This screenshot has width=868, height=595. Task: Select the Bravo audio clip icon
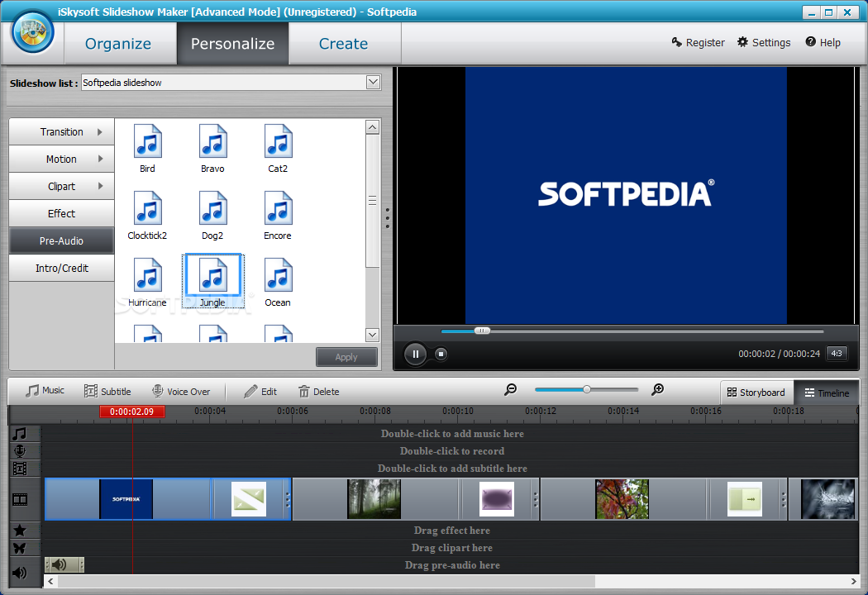(x=212, y=141)
